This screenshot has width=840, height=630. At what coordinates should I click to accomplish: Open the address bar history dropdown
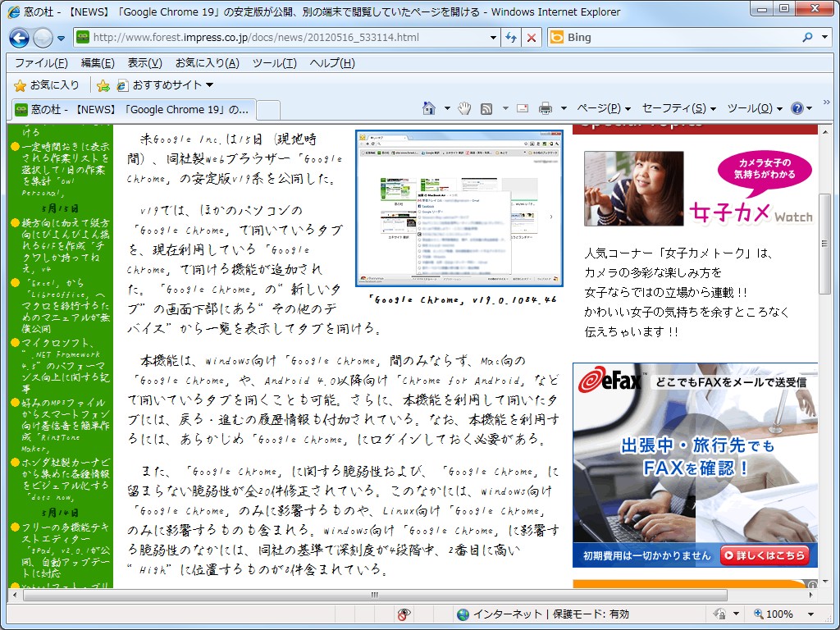(492, 37)
